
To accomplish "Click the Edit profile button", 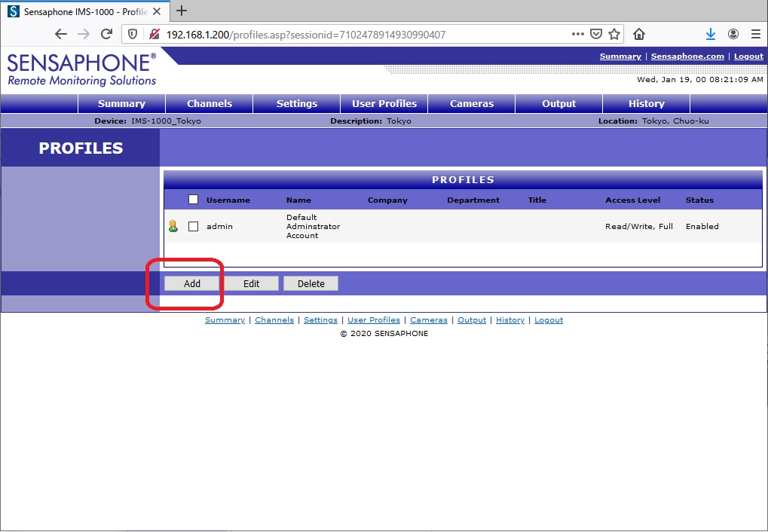I will pos(251,283).
